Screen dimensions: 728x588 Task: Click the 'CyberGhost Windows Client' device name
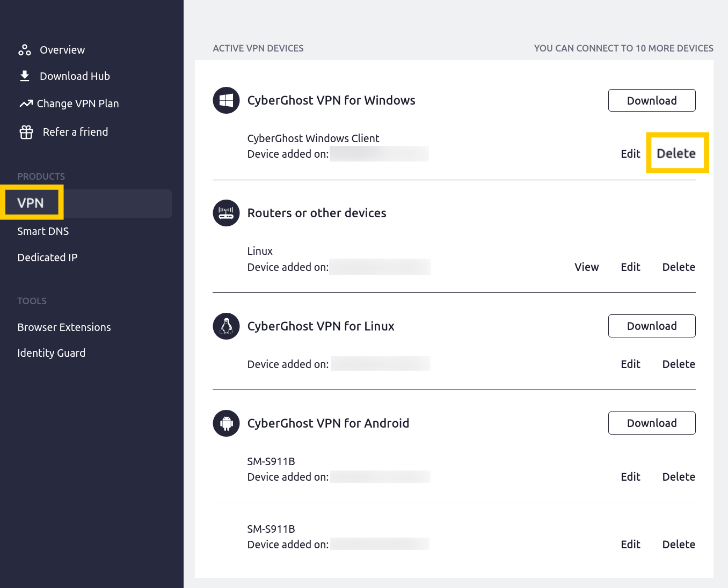[313, 138]
